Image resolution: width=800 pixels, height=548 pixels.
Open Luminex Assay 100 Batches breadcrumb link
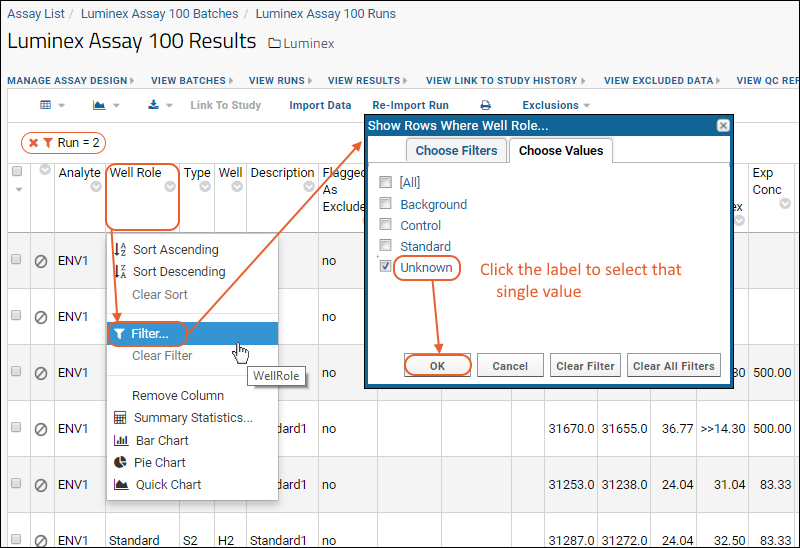coord(160,14)
